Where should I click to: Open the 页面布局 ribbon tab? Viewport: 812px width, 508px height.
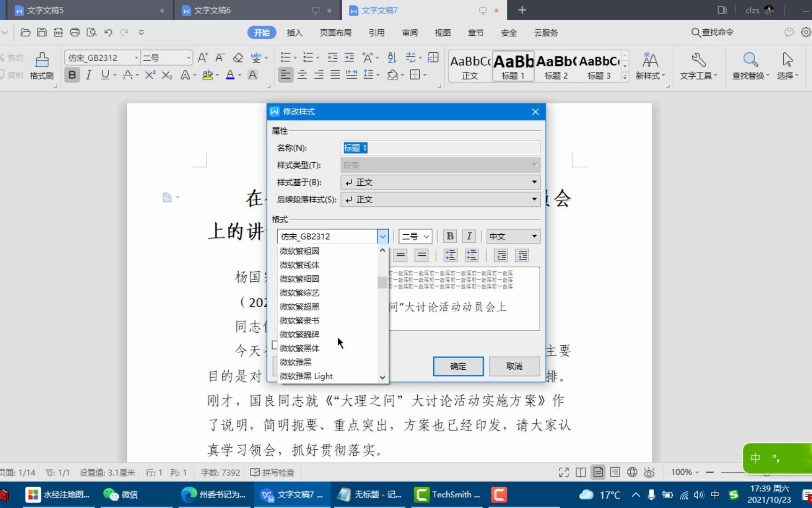[x=336, y=32]
